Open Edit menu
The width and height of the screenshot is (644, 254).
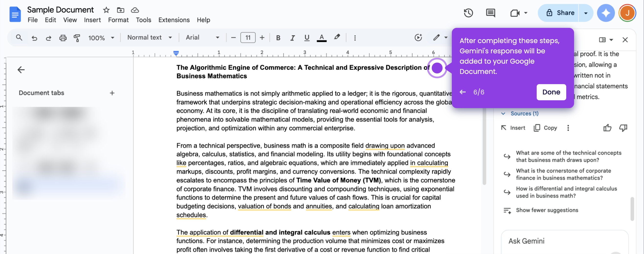(50, 20)
